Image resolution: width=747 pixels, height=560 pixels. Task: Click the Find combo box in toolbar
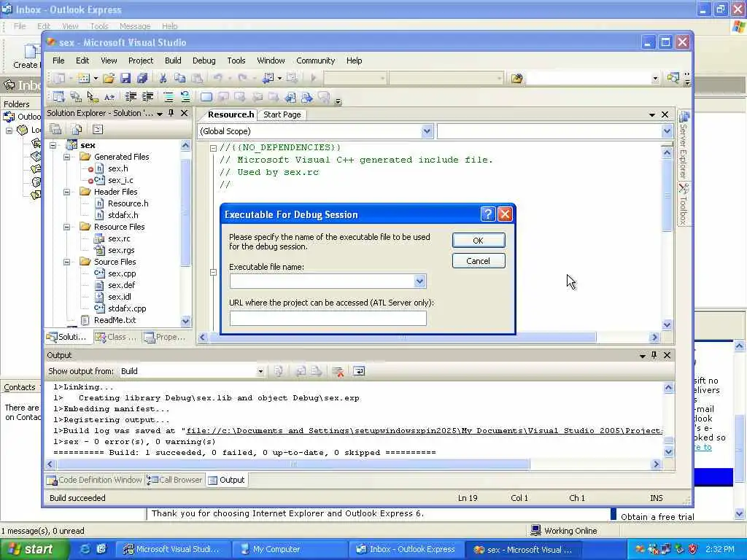tap(592, 78)
